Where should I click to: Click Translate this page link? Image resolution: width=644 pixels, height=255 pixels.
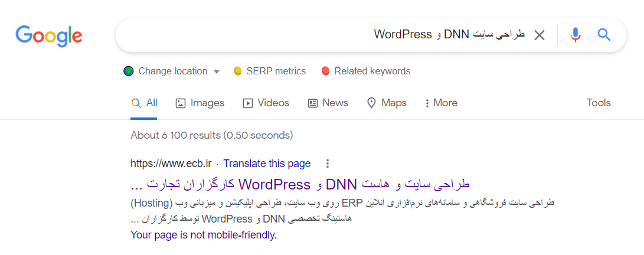tap(267, 164)
